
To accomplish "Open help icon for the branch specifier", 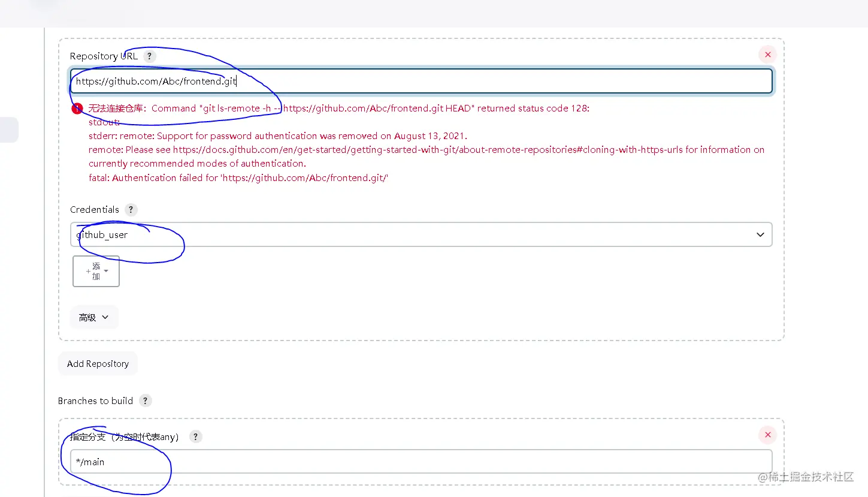I will (x=196, y=436).
